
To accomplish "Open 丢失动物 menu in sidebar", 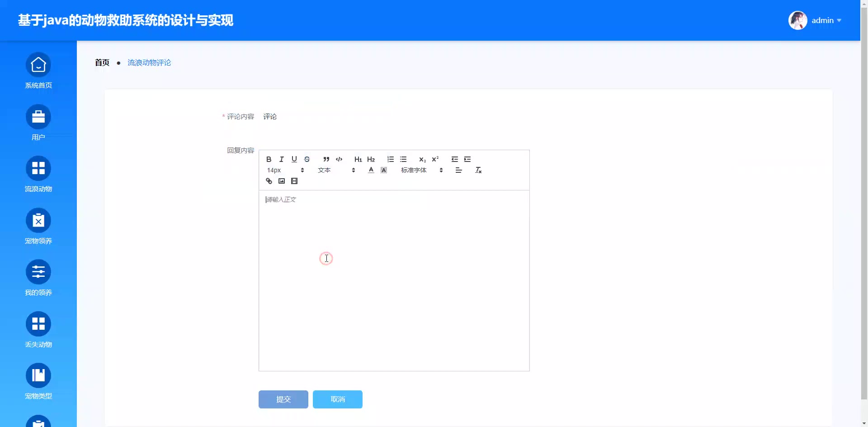I will (38, 330).
